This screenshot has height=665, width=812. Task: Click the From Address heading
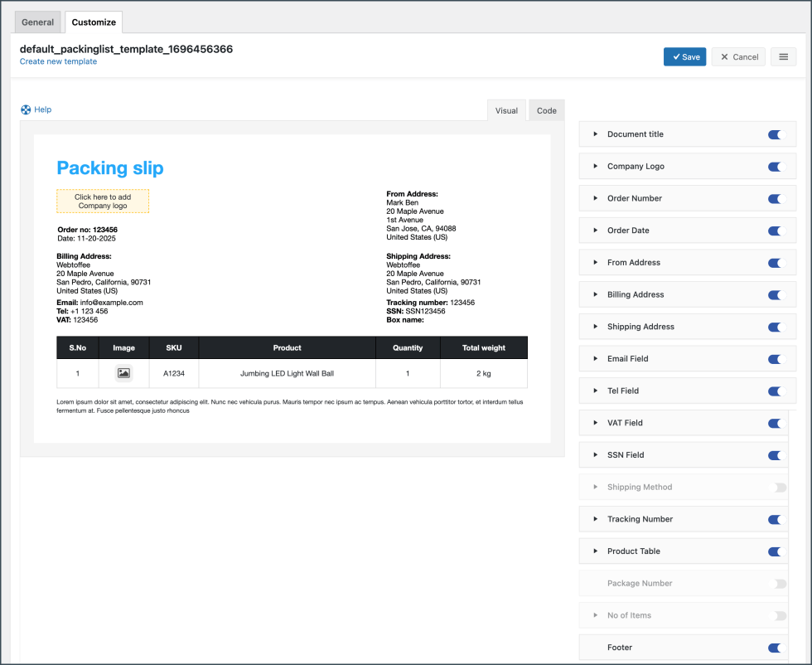413,194
